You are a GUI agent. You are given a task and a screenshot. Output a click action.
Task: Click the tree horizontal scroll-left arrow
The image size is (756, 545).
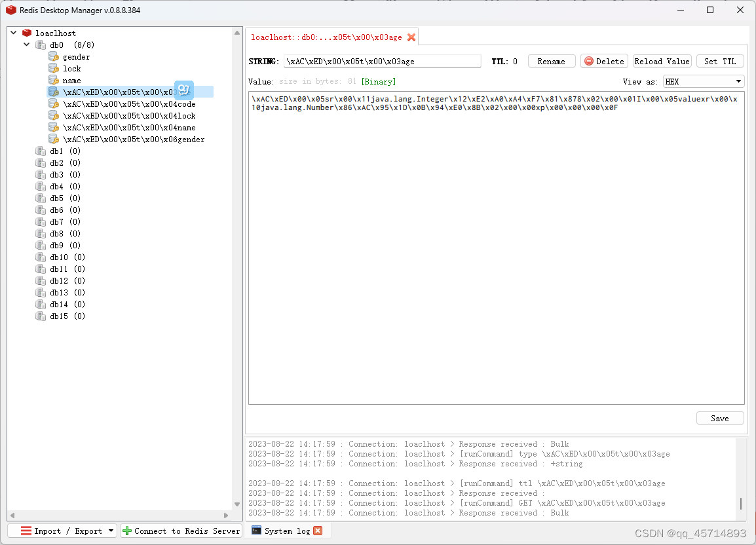(12, 515)
